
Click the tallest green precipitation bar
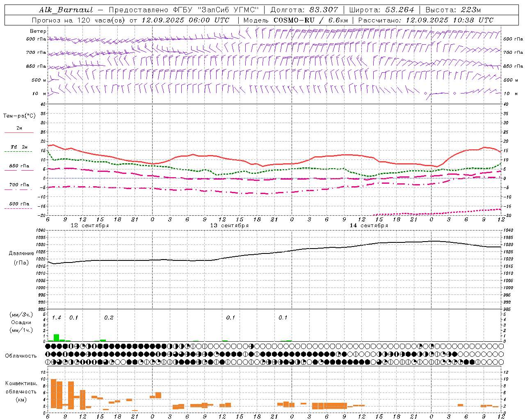click(x=56, y=338)
